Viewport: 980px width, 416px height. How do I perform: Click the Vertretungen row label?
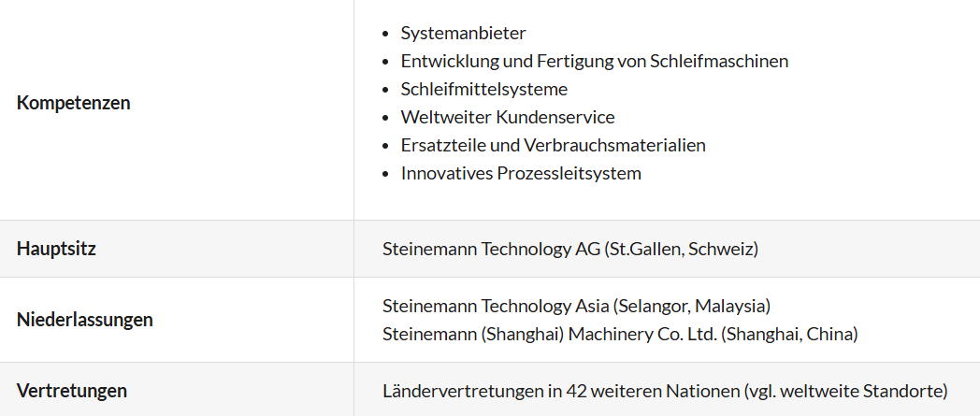[72, 390]
